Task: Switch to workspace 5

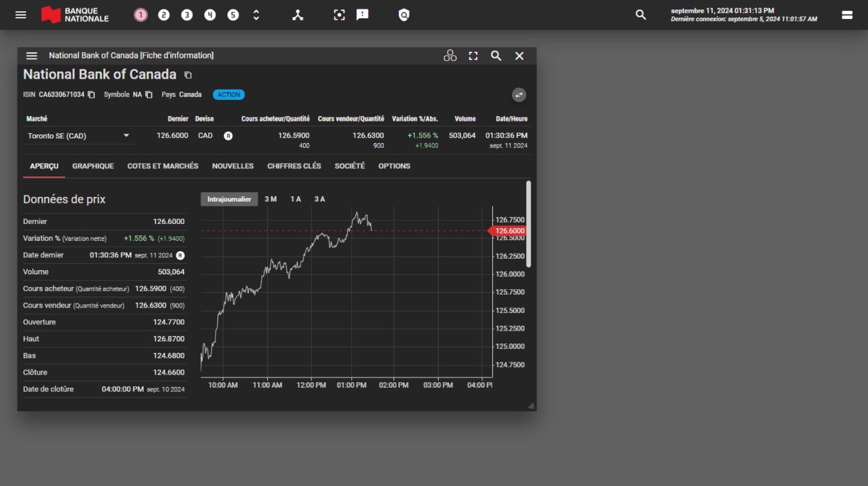Action: (233, 15)
